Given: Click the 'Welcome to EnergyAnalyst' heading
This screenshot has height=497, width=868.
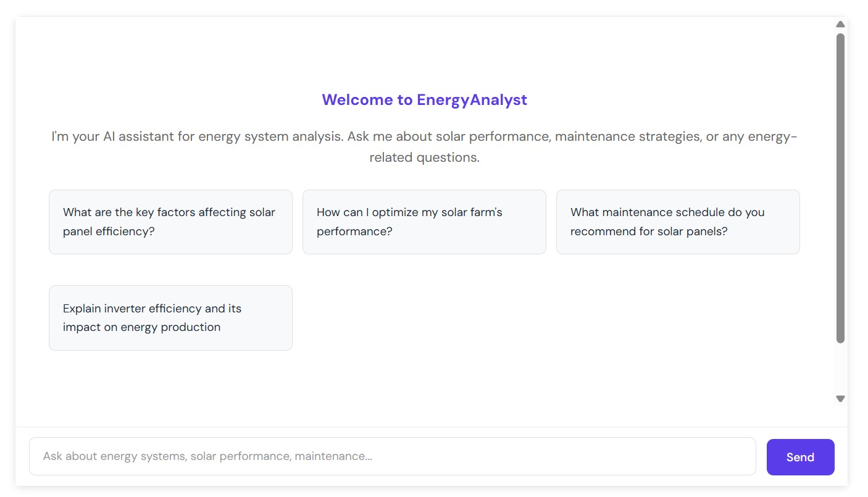Looking at the screenshot, I should pyautogui.click(x=424, y=100).
